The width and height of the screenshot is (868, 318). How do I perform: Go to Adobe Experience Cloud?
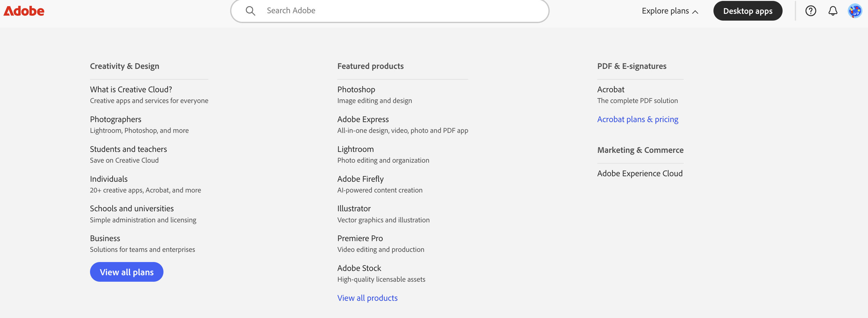click(x=639, y=173)
